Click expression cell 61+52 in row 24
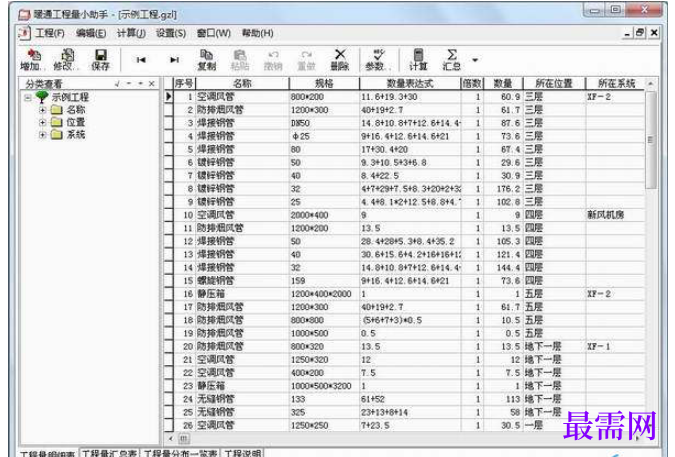675x457 pixels. point(410,399)
